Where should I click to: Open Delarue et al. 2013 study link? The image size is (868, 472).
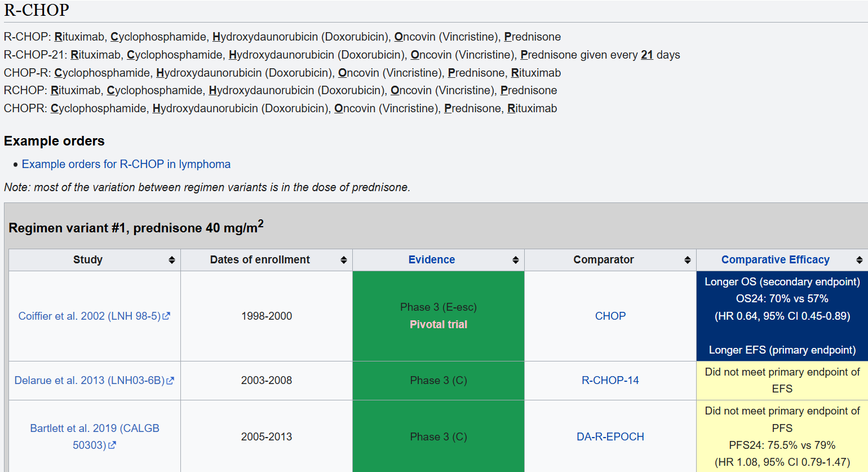(x=90, y=381)
